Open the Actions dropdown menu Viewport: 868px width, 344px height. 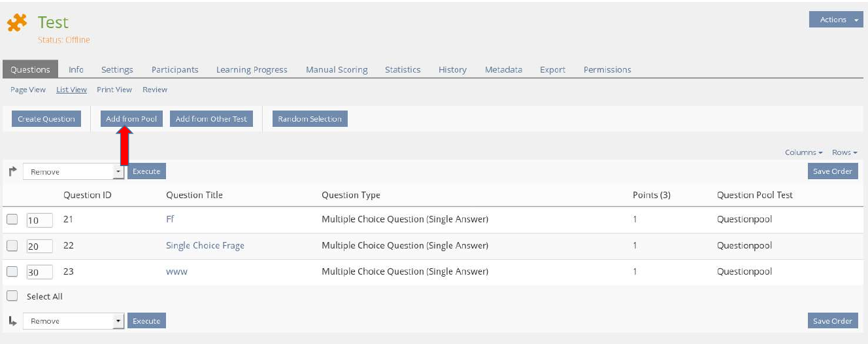pyautogui.click(x=836, y=20)
